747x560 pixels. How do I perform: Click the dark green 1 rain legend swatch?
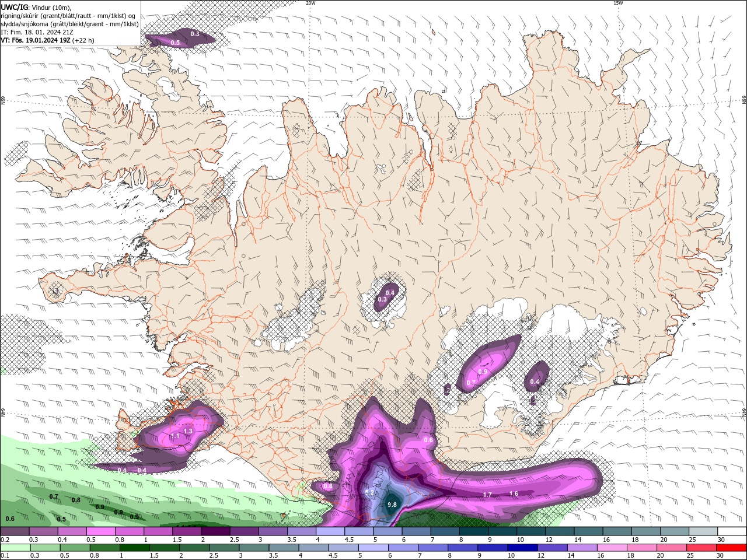tap(134, 548)
